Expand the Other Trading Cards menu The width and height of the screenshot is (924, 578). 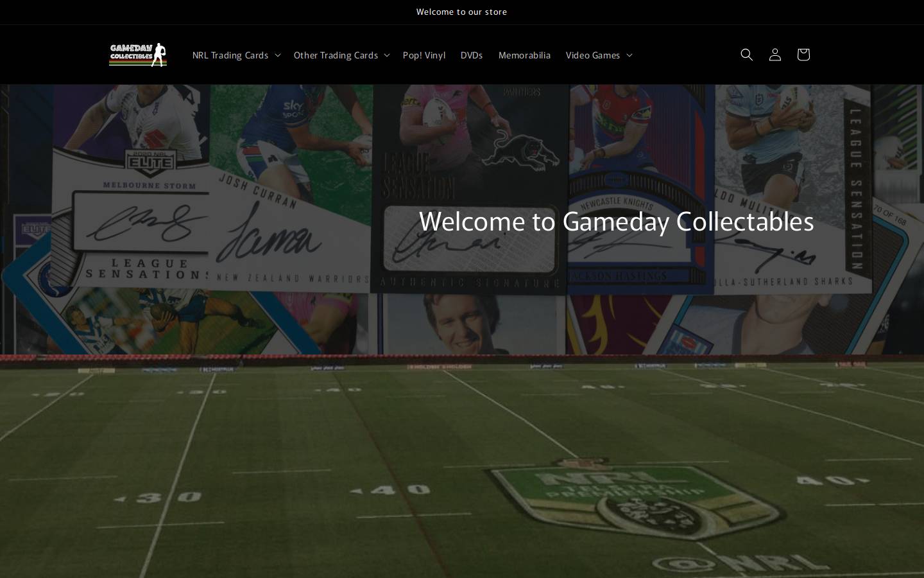[x=341, y=55]
